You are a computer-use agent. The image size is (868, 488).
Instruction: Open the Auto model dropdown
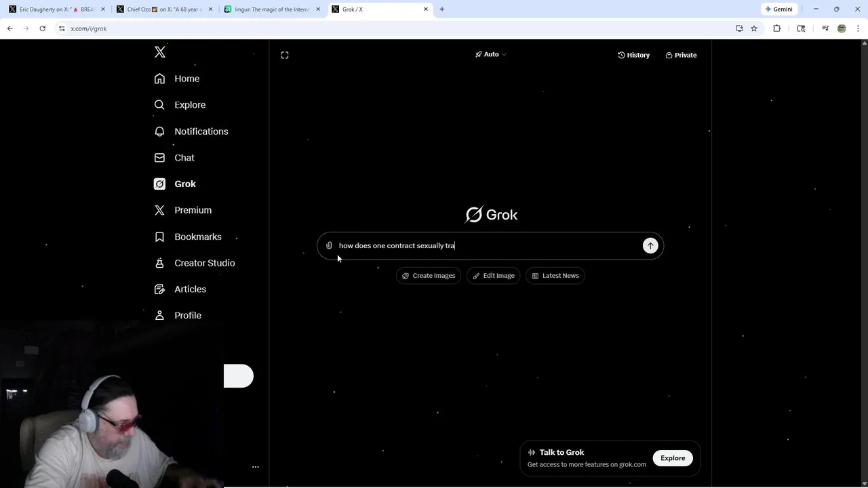pos(491,54)
